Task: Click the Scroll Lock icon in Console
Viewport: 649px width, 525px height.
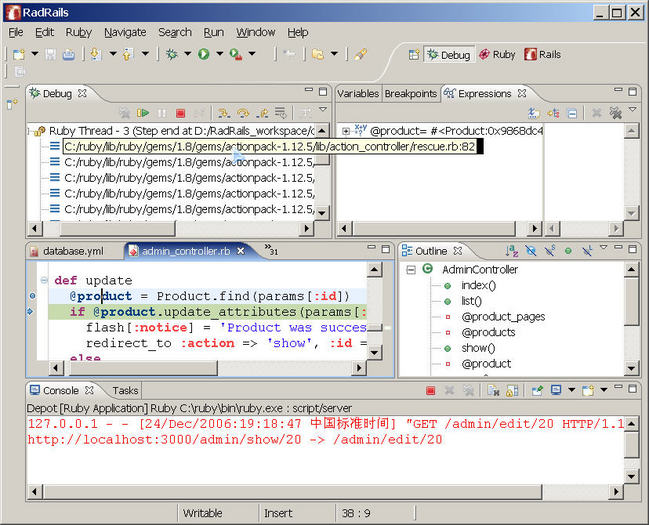Action: 512,390
